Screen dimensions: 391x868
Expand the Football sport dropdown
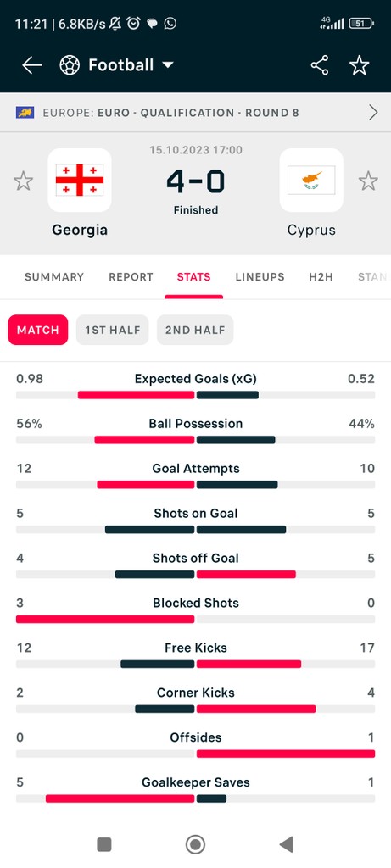[x=168, y=65]
